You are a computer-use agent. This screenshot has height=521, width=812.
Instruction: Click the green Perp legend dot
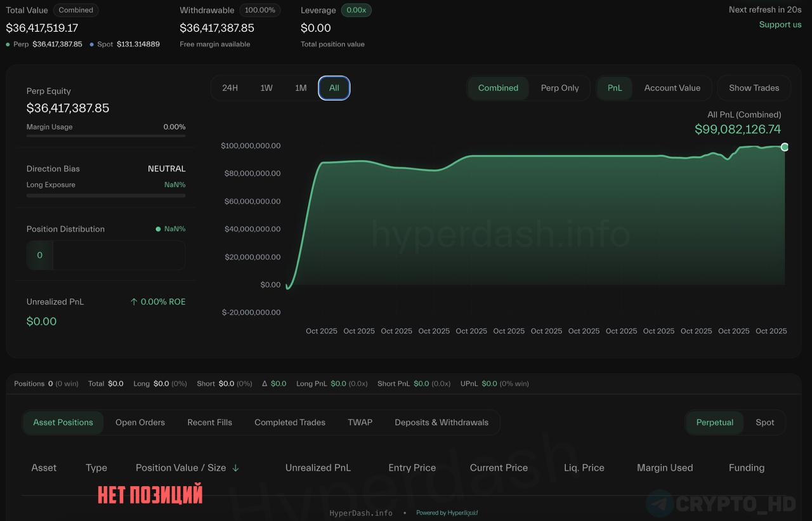[x=8, y=44]
